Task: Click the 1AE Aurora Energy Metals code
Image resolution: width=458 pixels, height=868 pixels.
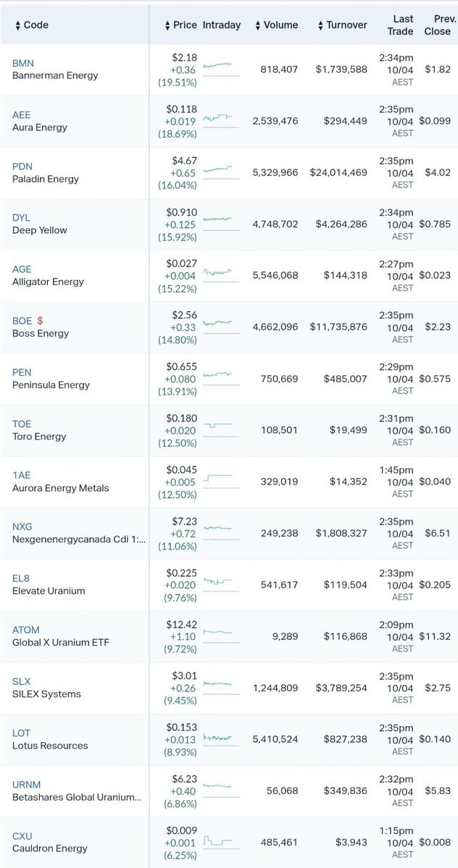Action: pyautogui.click(x=22, y=475)
